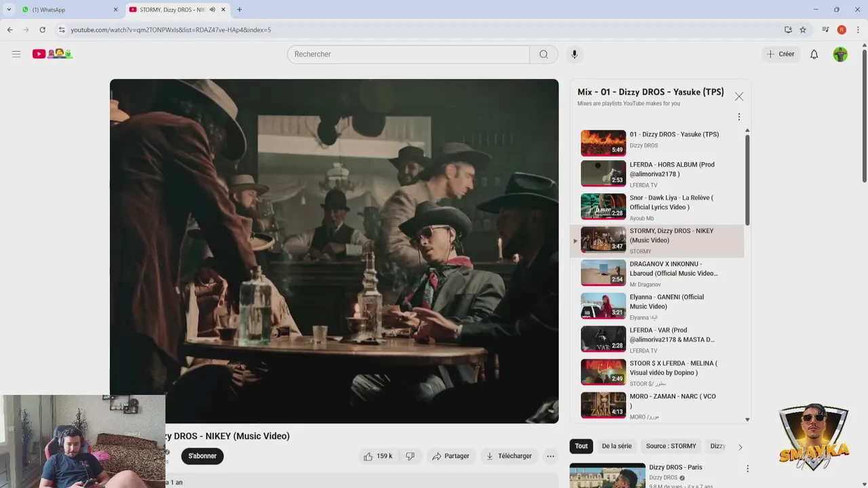Click the main video player
868x488 pixels.
click(334, 251)
